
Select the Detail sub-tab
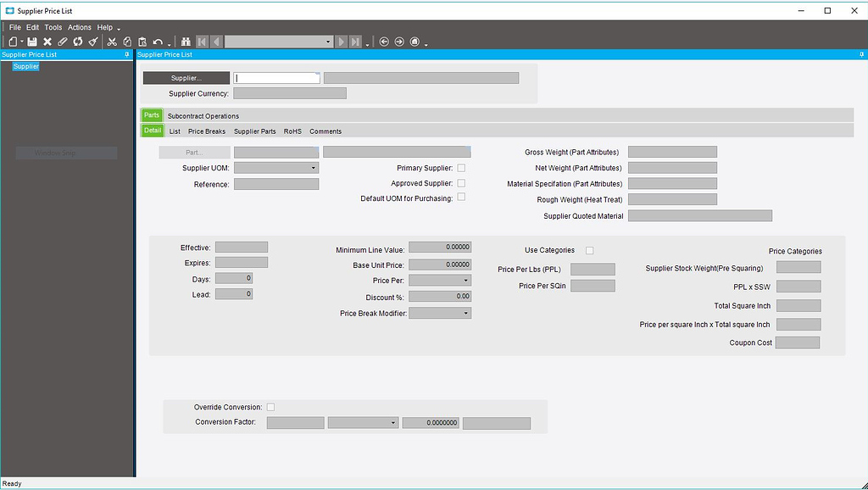pyautogui.click(x=153, y=131)
